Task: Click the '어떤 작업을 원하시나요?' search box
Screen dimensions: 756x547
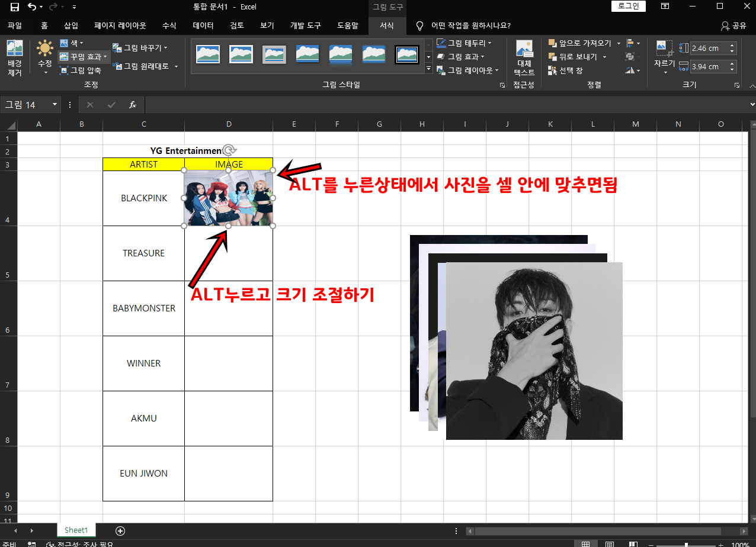Action: coord(471,26)
